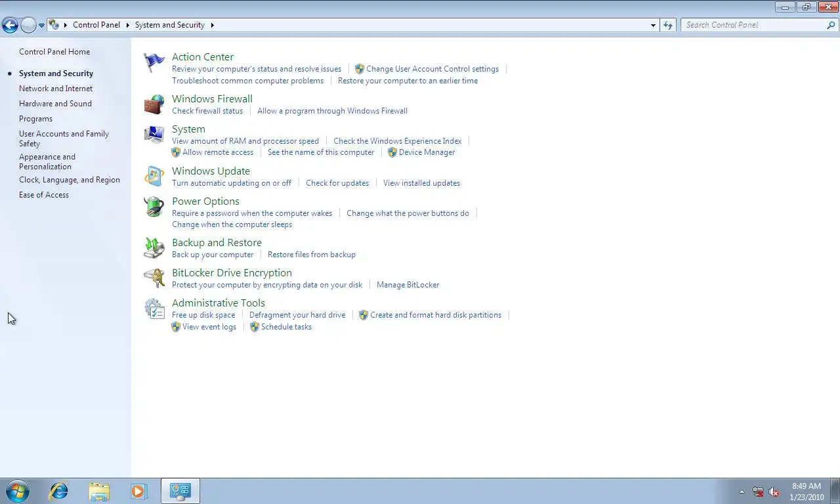Open the Windows Start orb
The height and width of the screenshot is (504, 840).
pyautogui.click(x=17, y=491)
